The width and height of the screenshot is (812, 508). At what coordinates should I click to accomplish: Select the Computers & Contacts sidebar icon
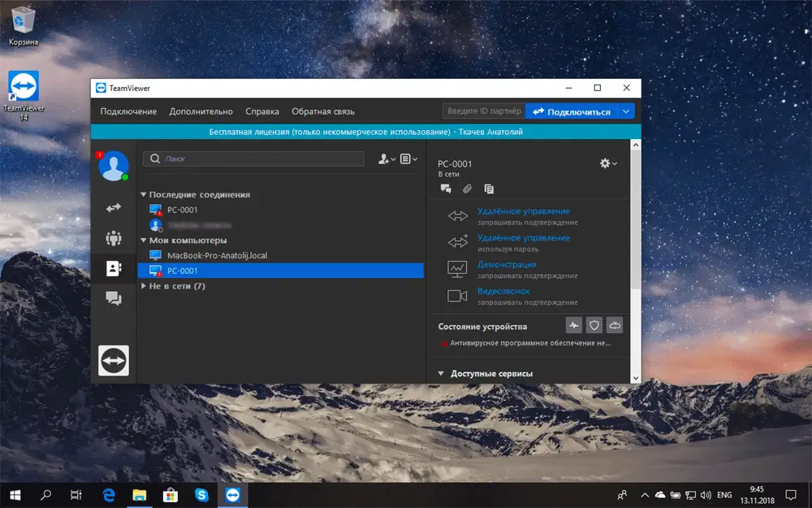pos(114,268)
